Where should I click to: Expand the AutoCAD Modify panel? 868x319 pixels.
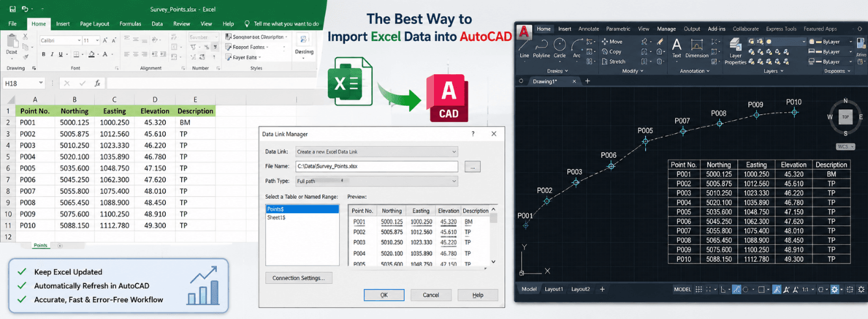point(633,71)
